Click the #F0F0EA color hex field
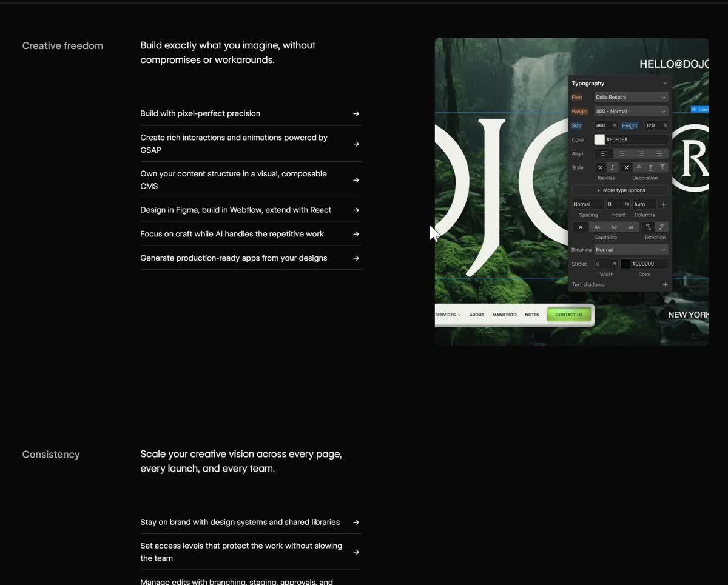 coord(636,139)
